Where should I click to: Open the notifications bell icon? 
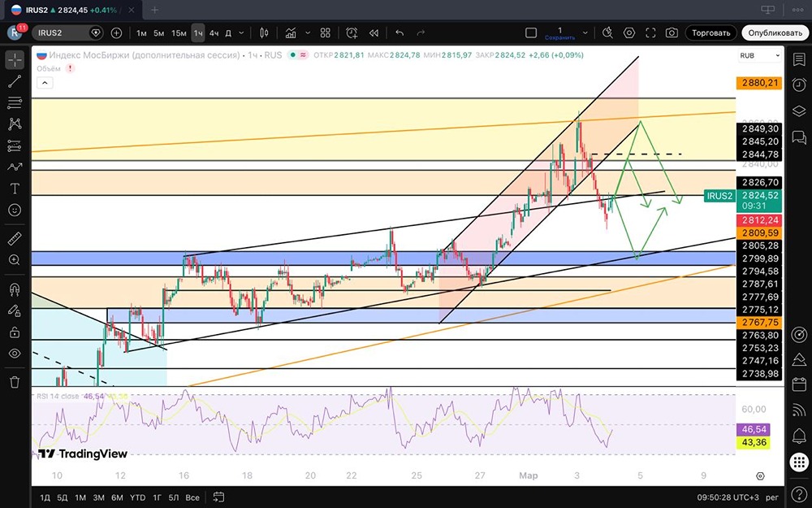pyautogui.click(x=799, y=436)
